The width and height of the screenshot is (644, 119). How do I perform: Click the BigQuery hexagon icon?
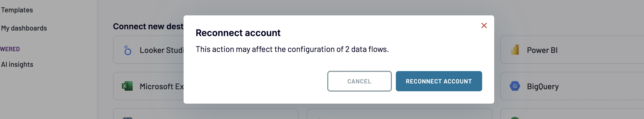(515, 86)
